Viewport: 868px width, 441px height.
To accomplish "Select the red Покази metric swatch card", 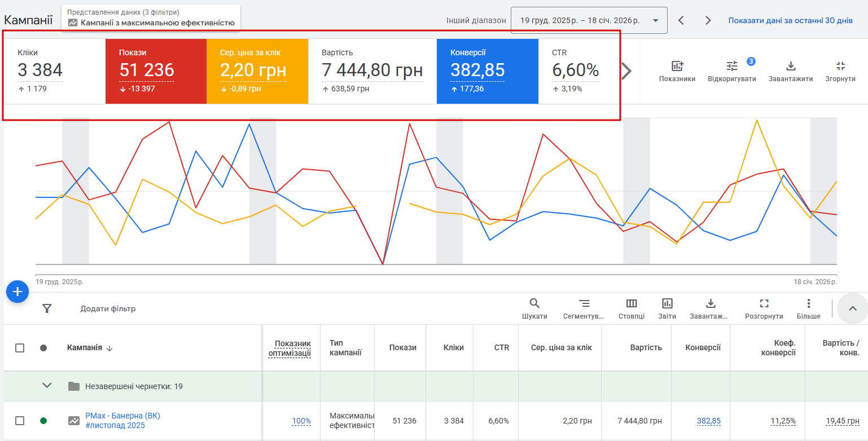I will 156,71.
